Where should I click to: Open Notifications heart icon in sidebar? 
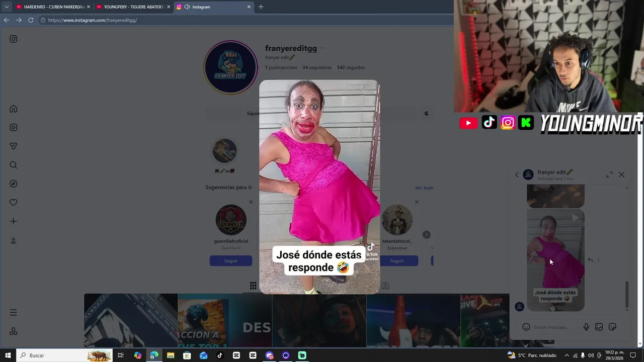[x=14, y=202]
